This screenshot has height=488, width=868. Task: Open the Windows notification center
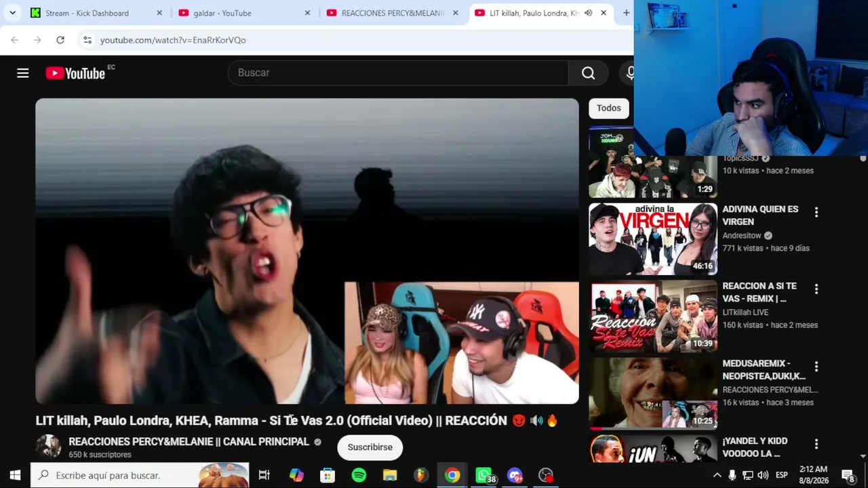[848, 475]
